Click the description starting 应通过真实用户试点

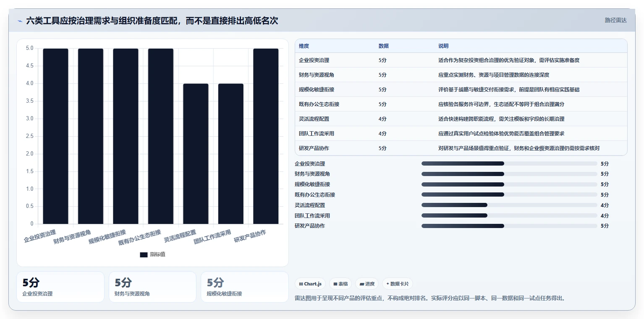[501, 134]
